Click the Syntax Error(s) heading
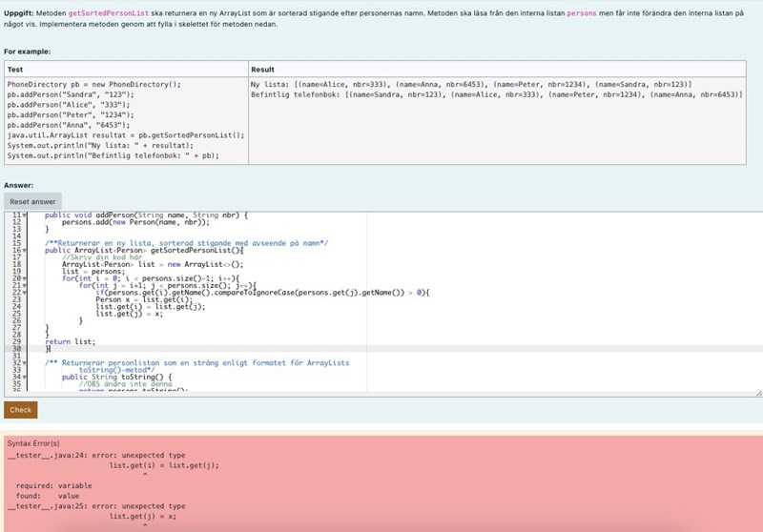 click(33, 443)
